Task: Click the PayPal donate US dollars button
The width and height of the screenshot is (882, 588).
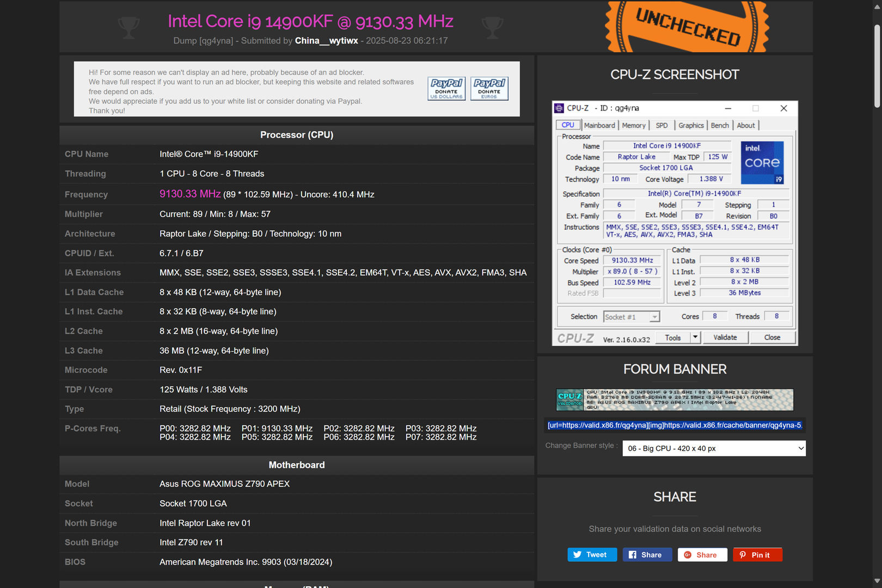Action: pos(446,89)
